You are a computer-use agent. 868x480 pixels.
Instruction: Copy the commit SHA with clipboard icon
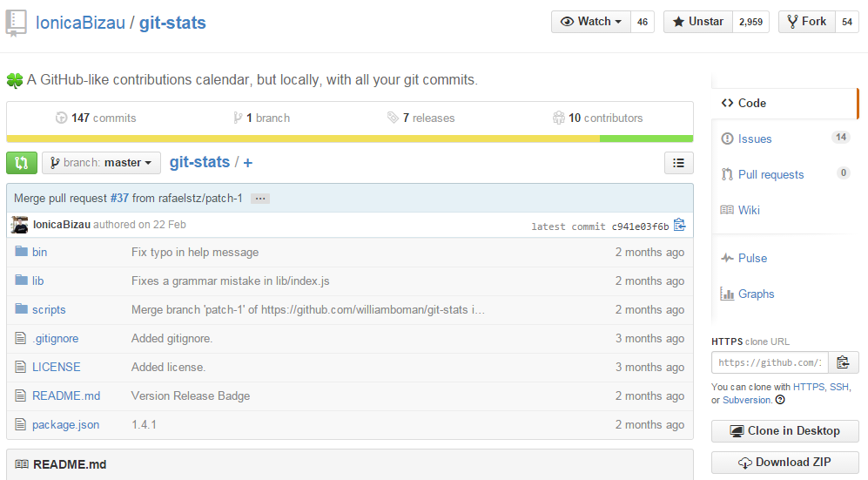click(680, 225)
